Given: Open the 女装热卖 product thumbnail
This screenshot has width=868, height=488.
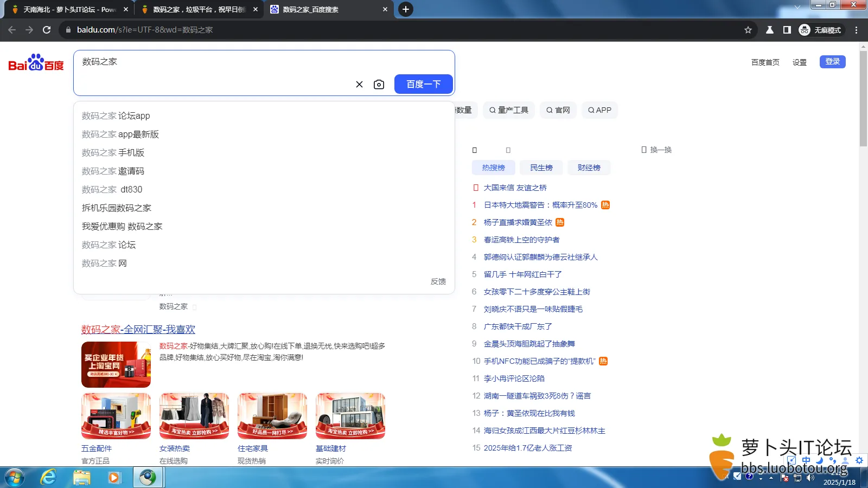Looking at the screenshot, I should (x=194, y=416).
